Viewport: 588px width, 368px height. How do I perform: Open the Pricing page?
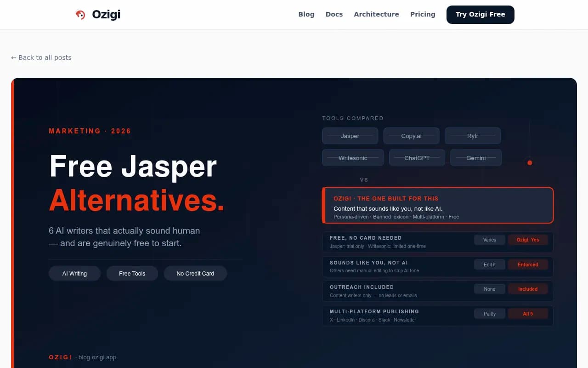pyautogui.click(x=423, y=14)
